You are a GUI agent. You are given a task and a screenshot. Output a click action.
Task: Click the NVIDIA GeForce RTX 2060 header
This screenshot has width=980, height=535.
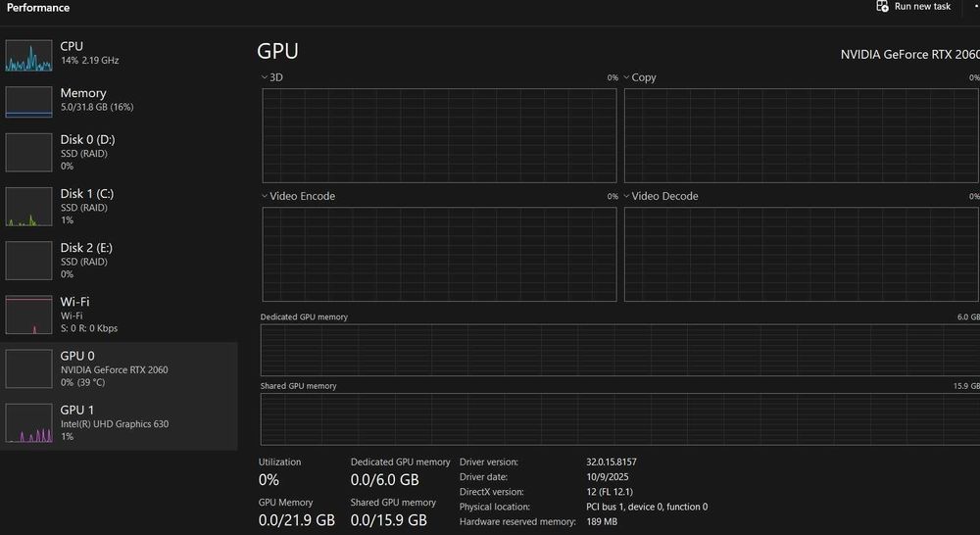[910, 54]
